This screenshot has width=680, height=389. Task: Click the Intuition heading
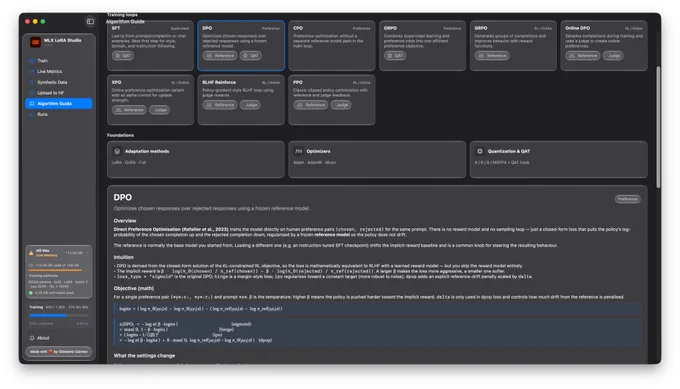124,257
